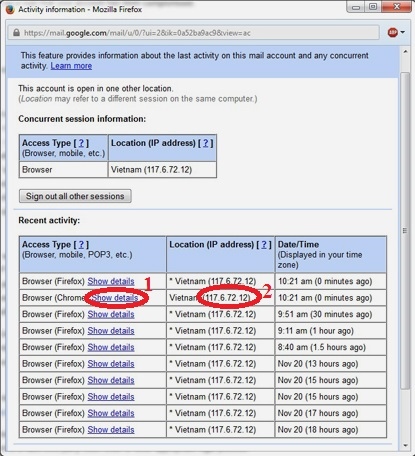Click the Adblock Plus icon
415x456 pixels.
coord(393,32)
